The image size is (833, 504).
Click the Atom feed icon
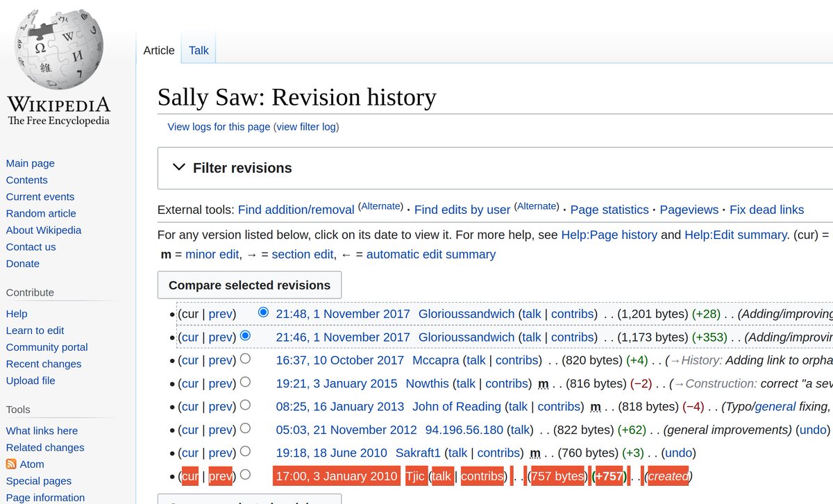(x=11, y=464)
